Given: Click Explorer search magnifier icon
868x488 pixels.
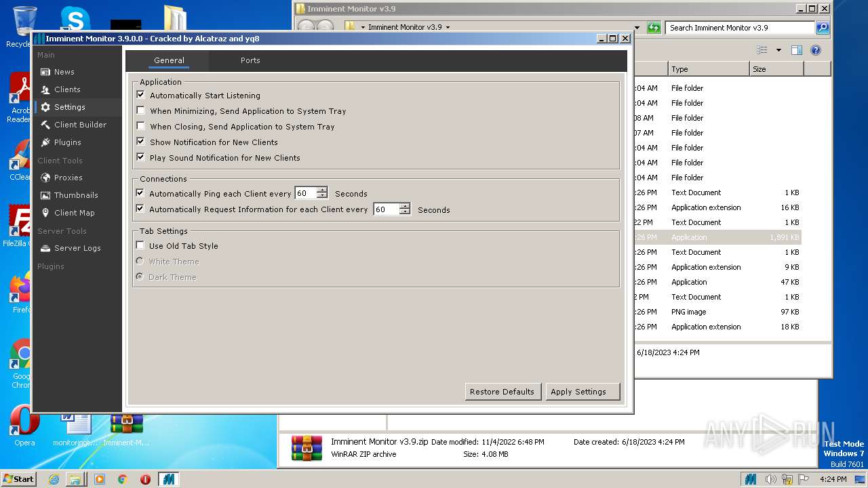Looking at the screenshot, I should coord(823,28).
